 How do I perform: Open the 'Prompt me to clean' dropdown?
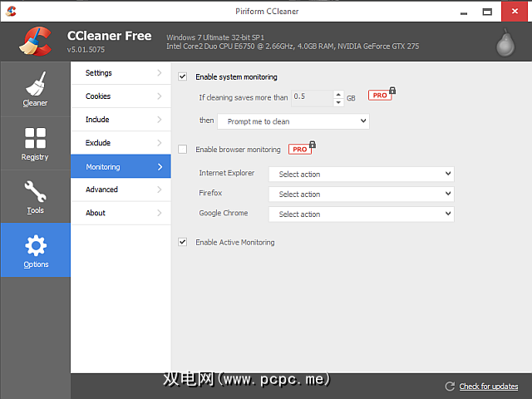(293, 121)
